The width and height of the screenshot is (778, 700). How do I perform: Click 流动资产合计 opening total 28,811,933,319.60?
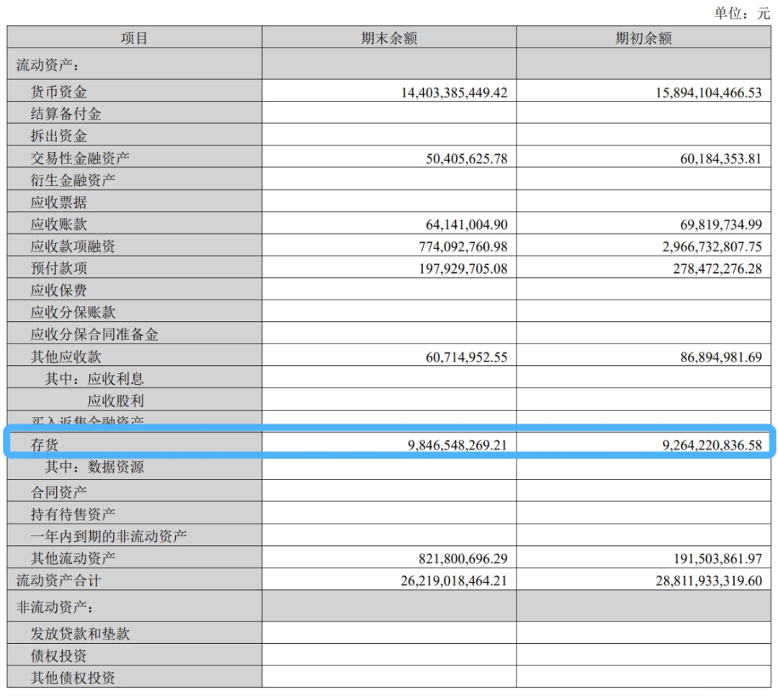[x=708, y=580]
